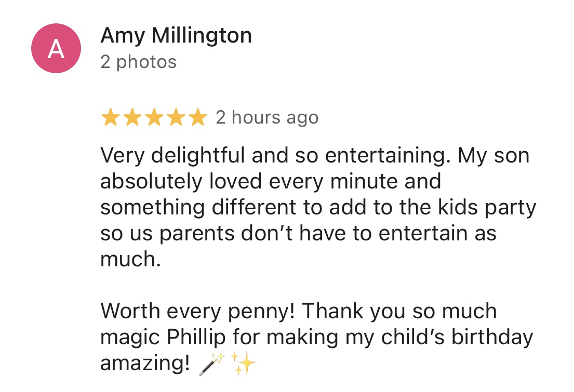Click the name "Phillip" in the review

(196, 337)
